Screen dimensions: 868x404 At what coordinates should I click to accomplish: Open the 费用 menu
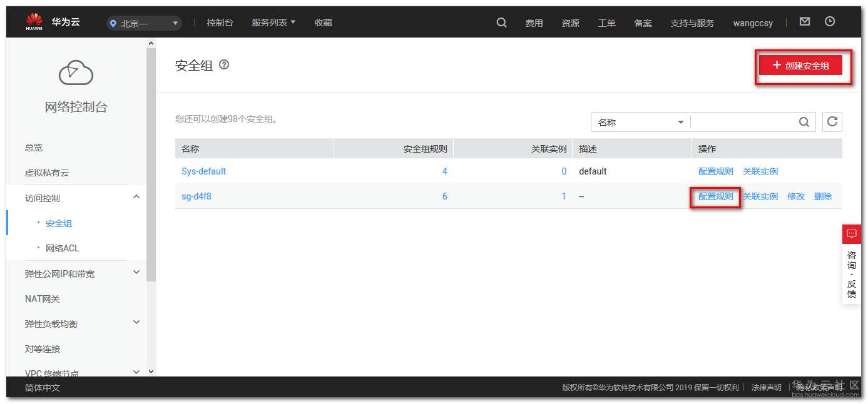pyautogui.click(x=534, y=23)
